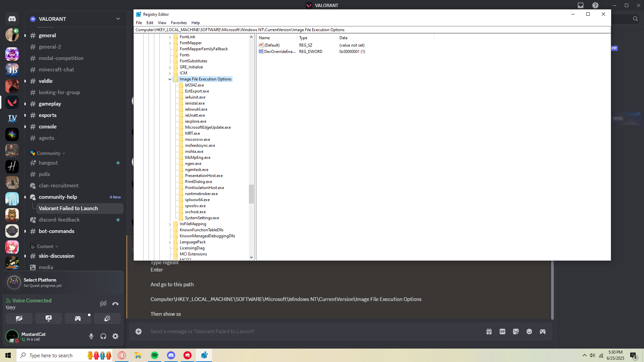This screenshot has width=644, height=362.
Task: Click Windows Start button
Action: [8, 355]
